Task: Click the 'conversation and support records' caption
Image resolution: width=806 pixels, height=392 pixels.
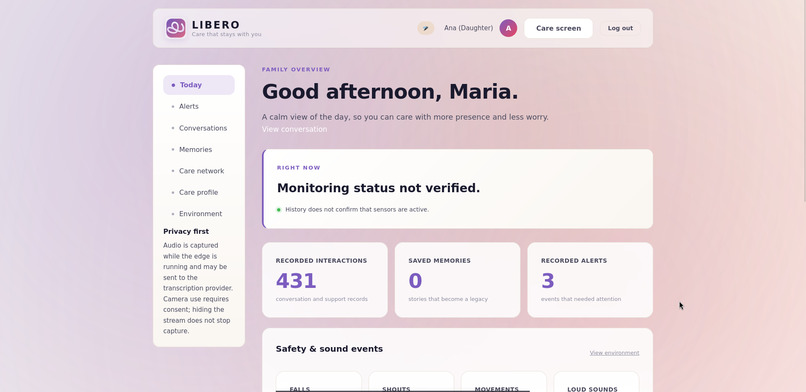Action: 322,299
